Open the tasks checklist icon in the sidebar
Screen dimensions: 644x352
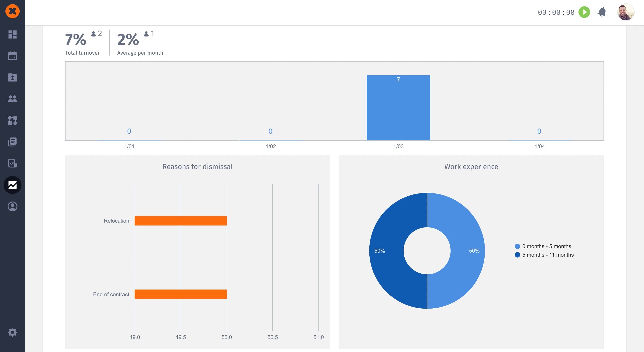point(13,163)
